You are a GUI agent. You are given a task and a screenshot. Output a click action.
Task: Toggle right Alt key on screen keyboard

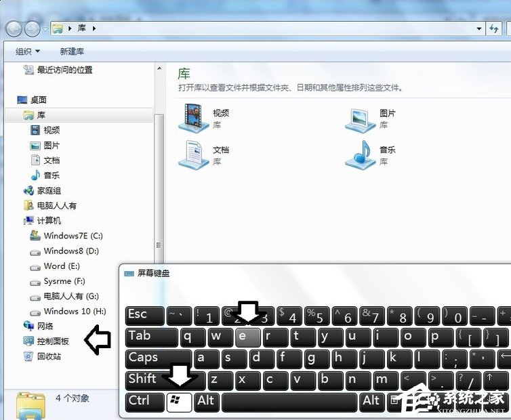[372, 402]
